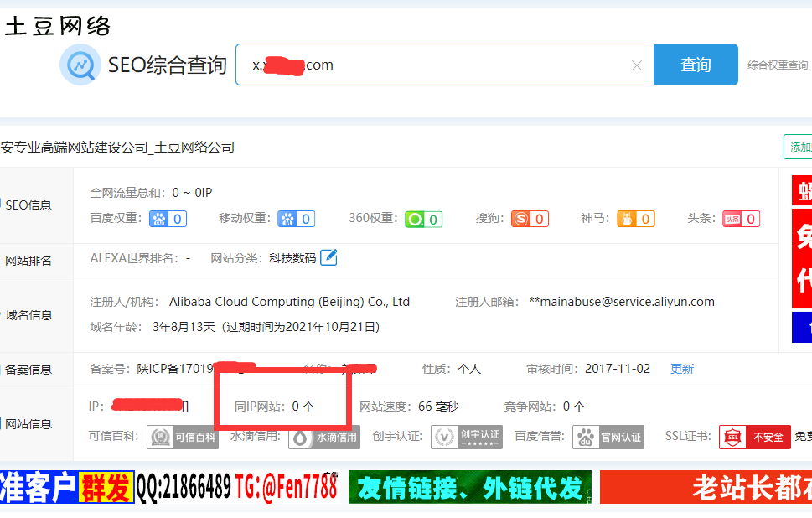Click the red SSL 不安全 indicator
Viewport: 812px width, 518px height.
pos(753,437)
